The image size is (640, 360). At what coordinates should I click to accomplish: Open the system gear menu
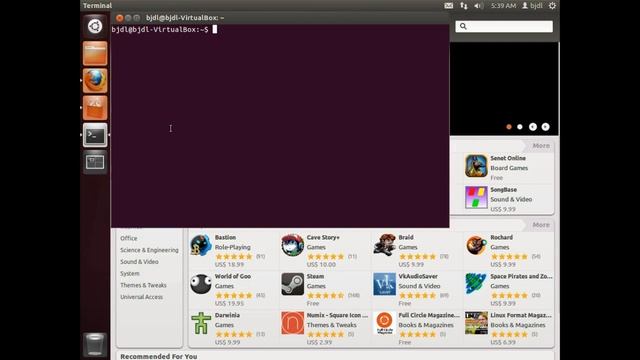(552, 6)
